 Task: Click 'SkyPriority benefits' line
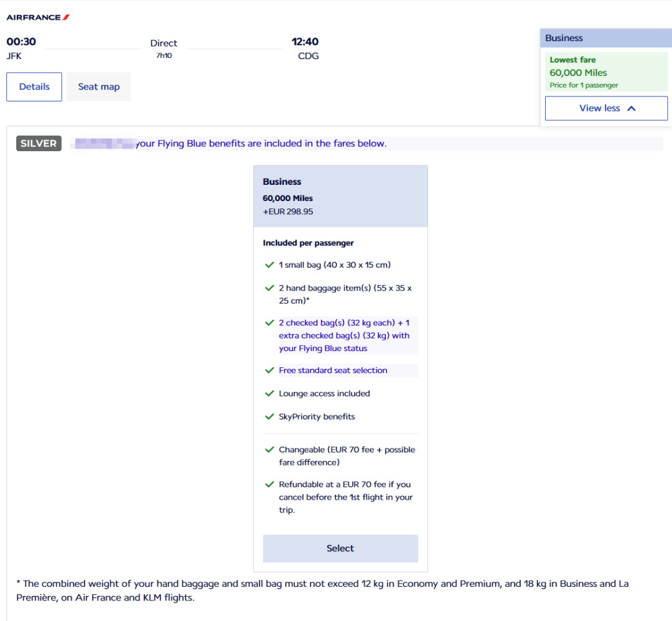[317, 416]
